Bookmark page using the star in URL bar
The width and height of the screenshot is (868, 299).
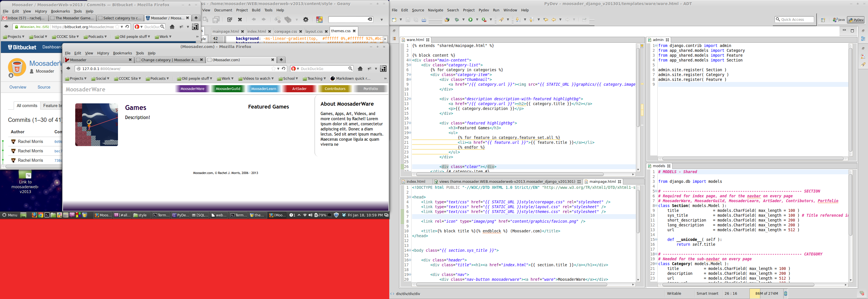point(273,69)
